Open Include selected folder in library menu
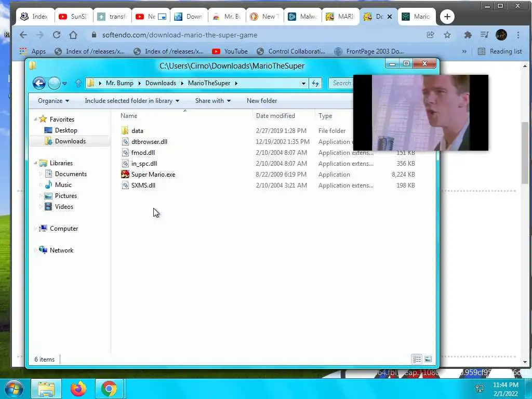532x399 pixels. tap(132, 101)
